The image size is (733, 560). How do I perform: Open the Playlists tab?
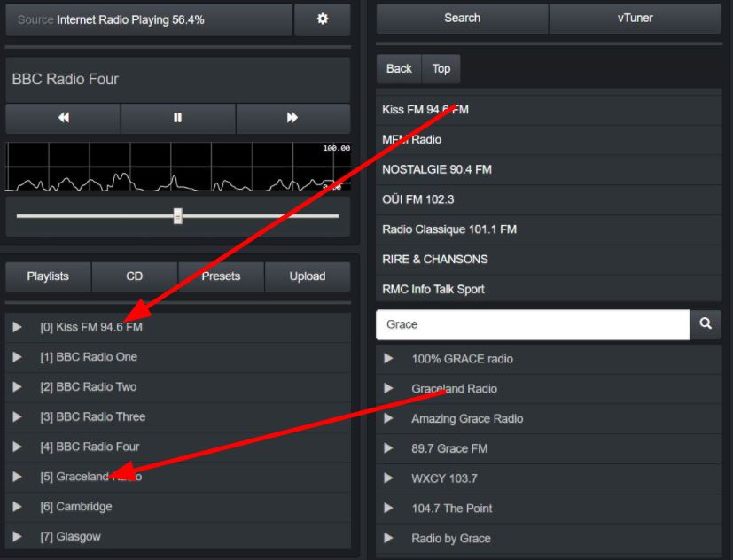[48, 276]
